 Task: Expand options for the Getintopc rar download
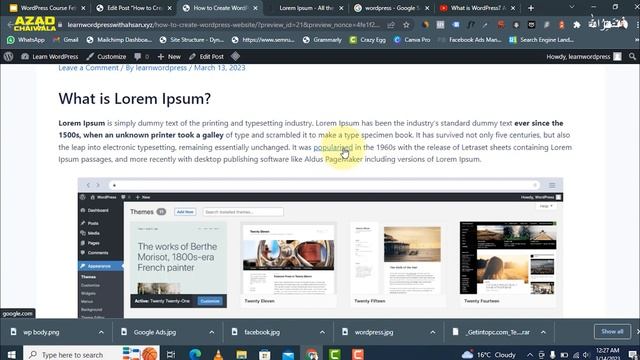543,332
